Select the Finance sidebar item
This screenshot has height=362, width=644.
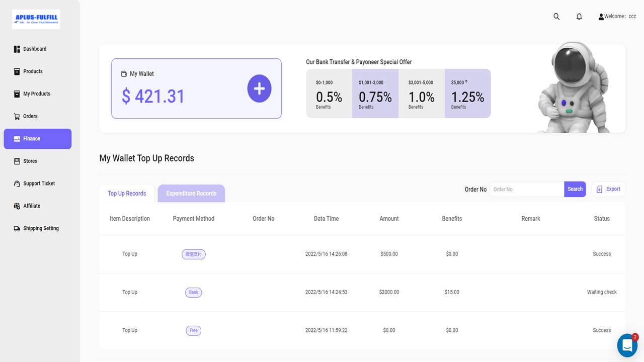pos(38,139)
